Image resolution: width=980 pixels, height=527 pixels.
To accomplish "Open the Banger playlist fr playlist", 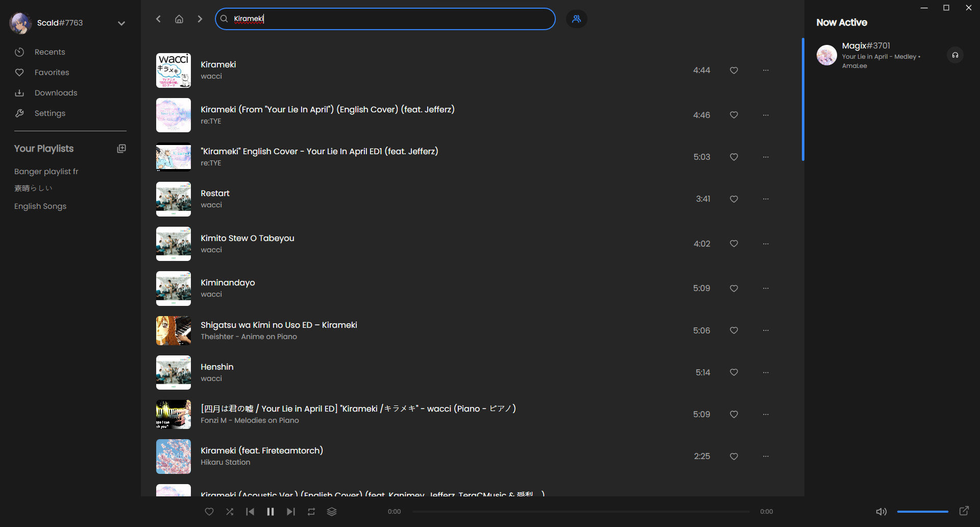I will point(46,172).
